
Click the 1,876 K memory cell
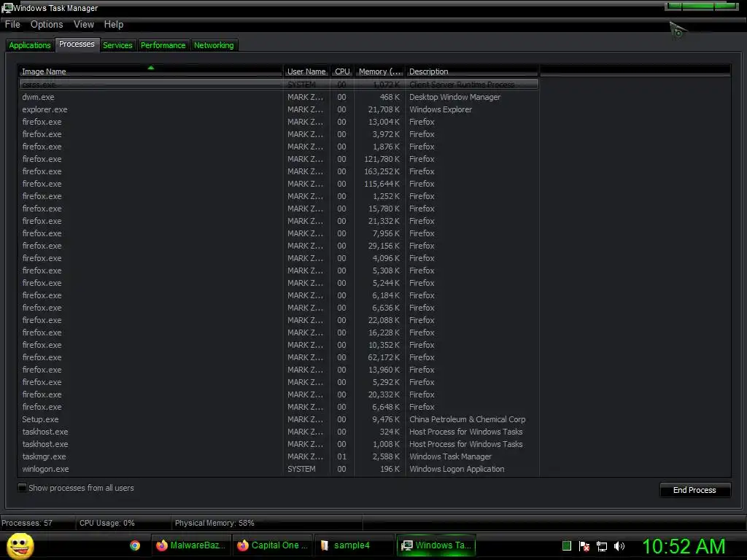point(386,147)
